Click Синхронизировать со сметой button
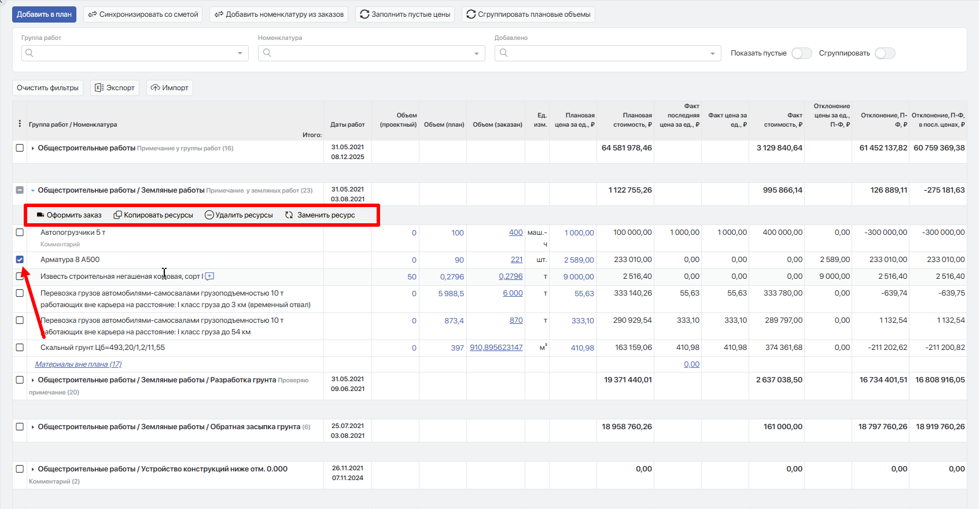The width and height of the screenshot is (980, 509). [x=143, y=14]
